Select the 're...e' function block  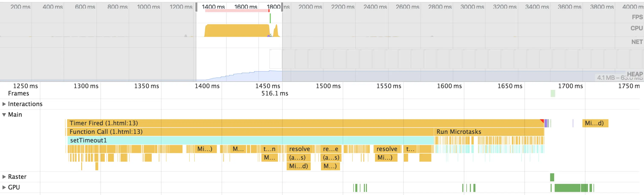[x=331, y=149]
